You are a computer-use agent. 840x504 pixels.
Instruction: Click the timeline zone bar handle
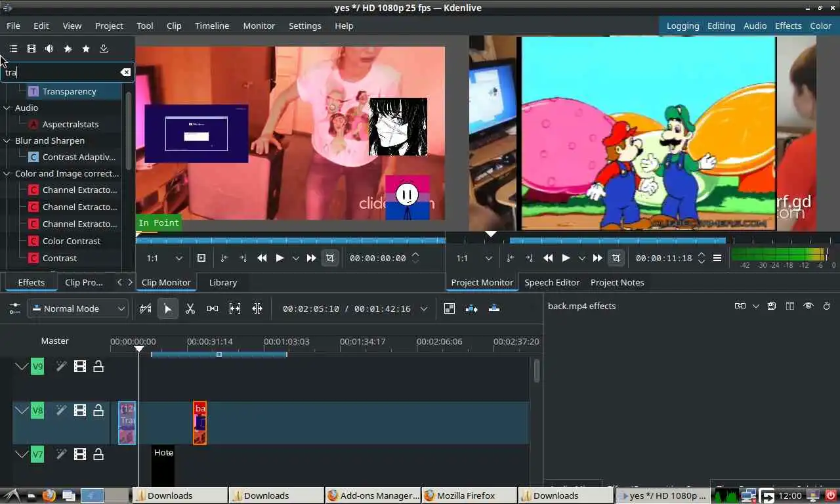tap(219, 354)
